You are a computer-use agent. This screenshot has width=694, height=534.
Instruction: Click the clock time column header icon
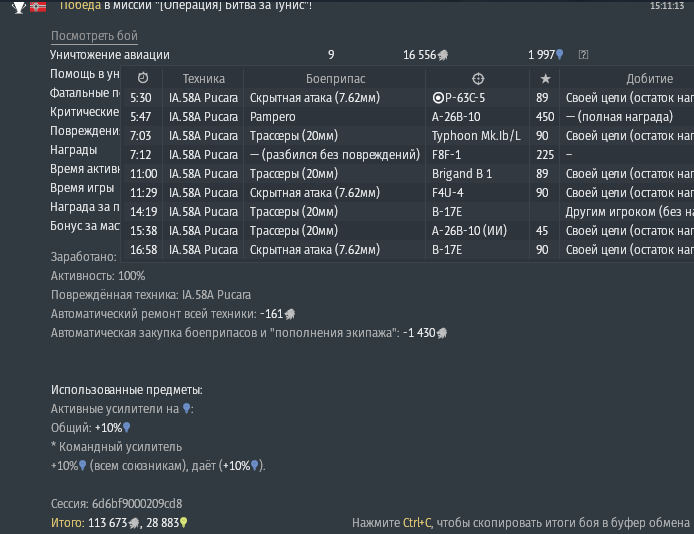coord(143,78)
